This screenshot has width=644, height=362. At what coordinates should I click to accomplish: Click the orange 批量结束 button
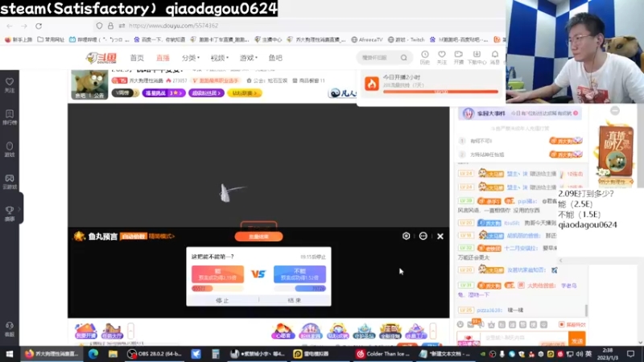(x=258, y=237)
